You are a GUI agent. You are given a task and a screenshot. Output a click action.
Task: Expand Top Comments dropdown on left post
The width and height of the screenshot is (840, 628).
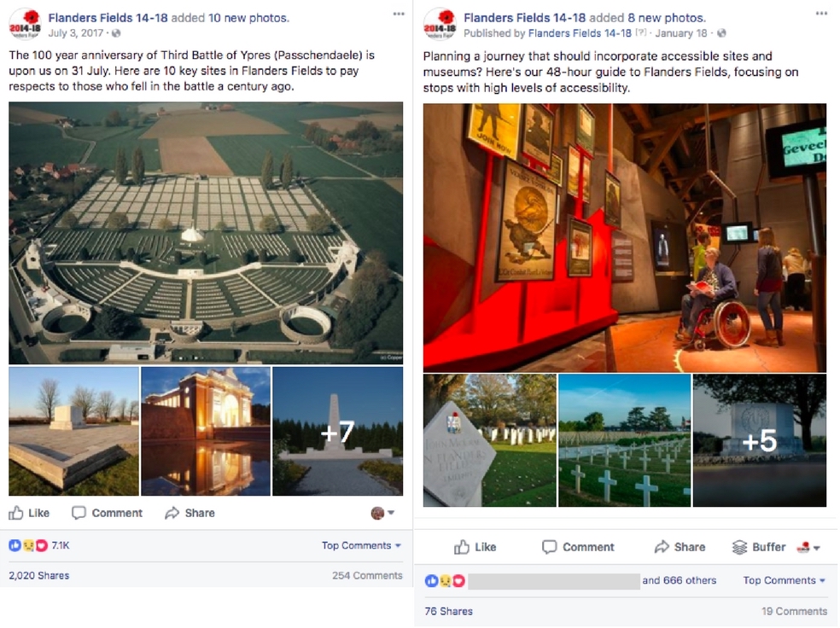click(x=361, y=545)
